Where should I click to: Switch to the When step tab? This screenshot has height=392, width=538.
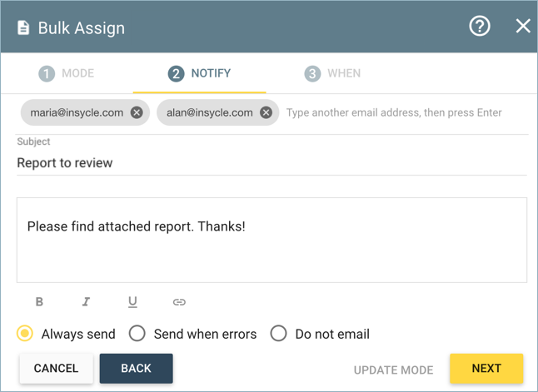coord(332,73)
